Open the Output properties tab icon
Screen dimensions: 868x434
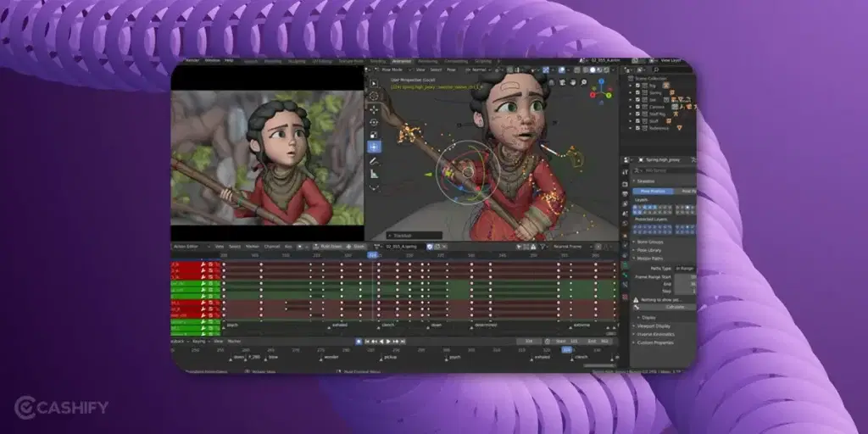click(626, 194)
